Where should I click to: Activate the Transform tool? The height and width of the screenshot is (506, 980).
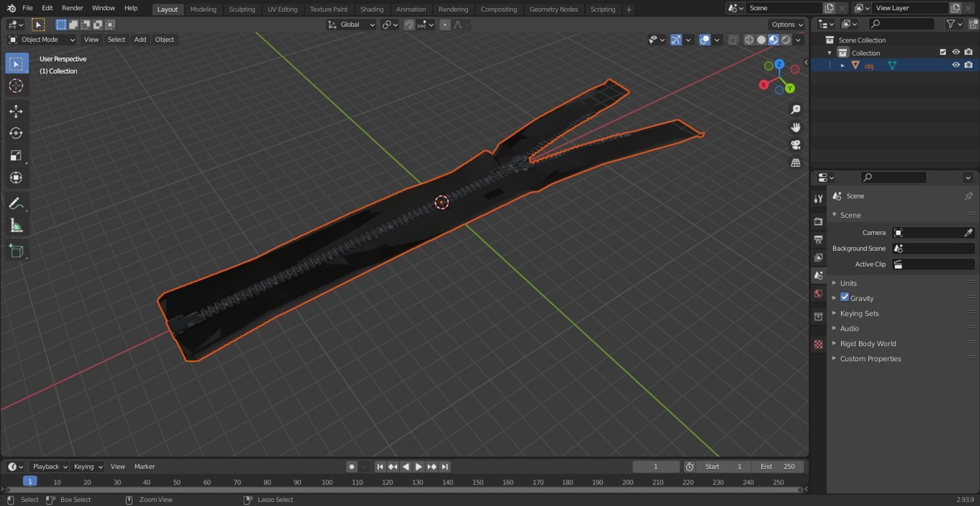click(16, 178)
